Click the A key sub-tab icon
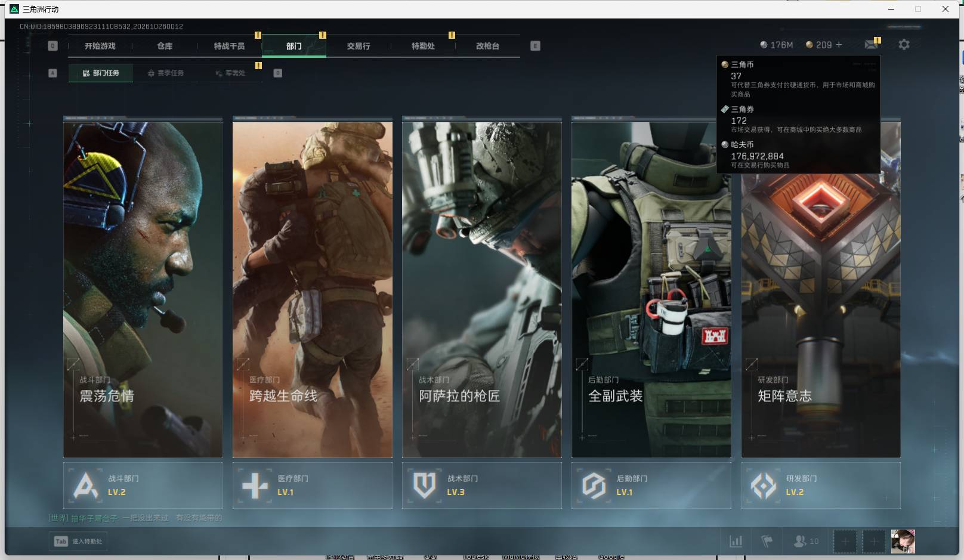Viewport: 964px width, 560px height. click(52, 73)
